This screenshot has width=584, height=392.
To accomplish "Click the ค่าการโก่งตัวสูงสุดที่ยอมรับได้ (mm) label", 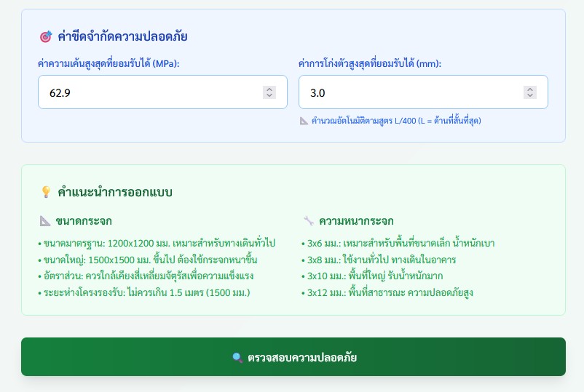I will click(370, 64).
